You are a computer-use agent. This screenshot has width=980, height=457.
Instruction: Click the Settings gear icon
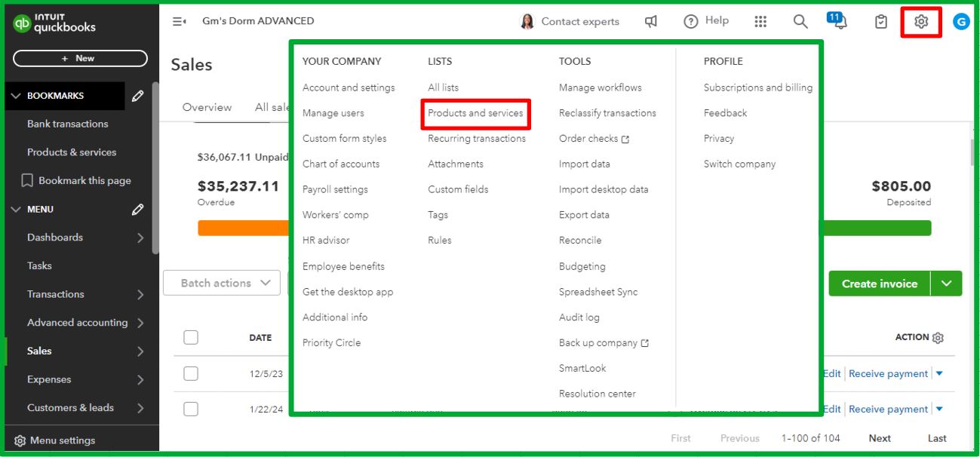[920, 22]
